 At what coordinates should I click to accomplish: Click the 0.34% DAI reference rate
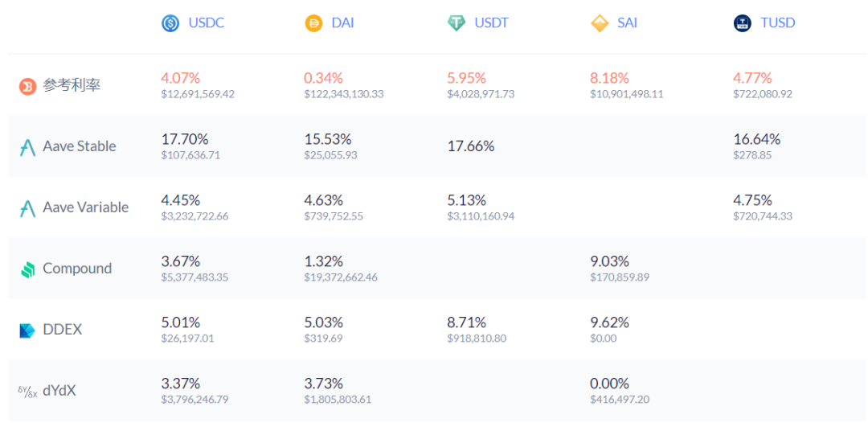(323, 78)
